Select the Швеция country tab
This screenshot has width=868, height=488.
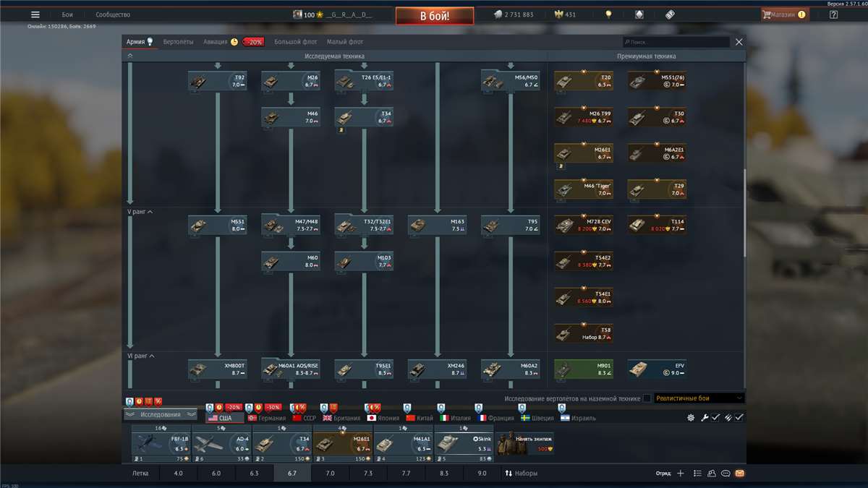[538, 418]
